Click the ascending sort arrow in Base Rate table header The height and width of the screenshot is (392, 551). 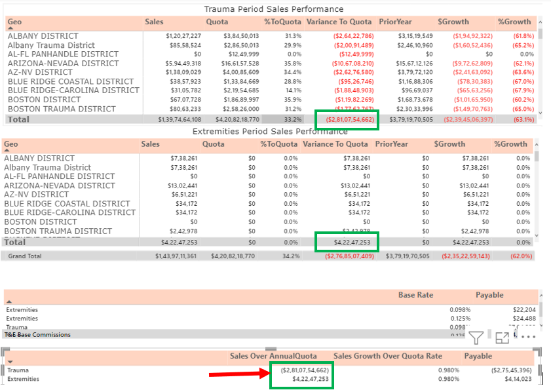tap(10, 302)
